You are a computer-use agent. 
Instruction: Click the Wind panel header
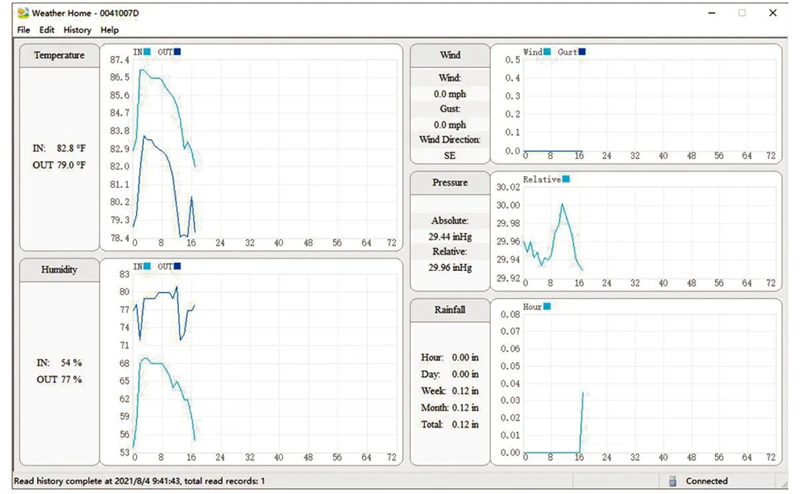point(450,55)
